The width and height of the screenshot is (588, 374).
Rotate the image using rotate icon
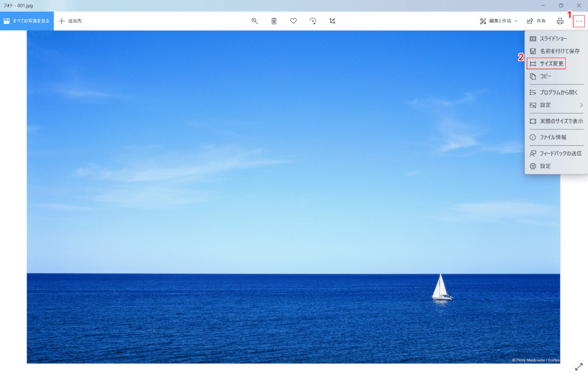click(313, 21)
